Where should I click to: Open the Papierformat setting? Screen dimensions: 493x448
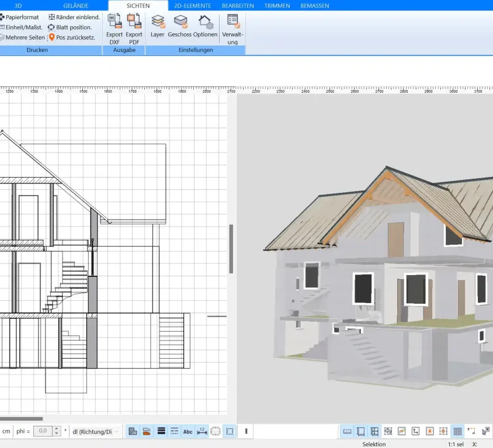[19, 18]
